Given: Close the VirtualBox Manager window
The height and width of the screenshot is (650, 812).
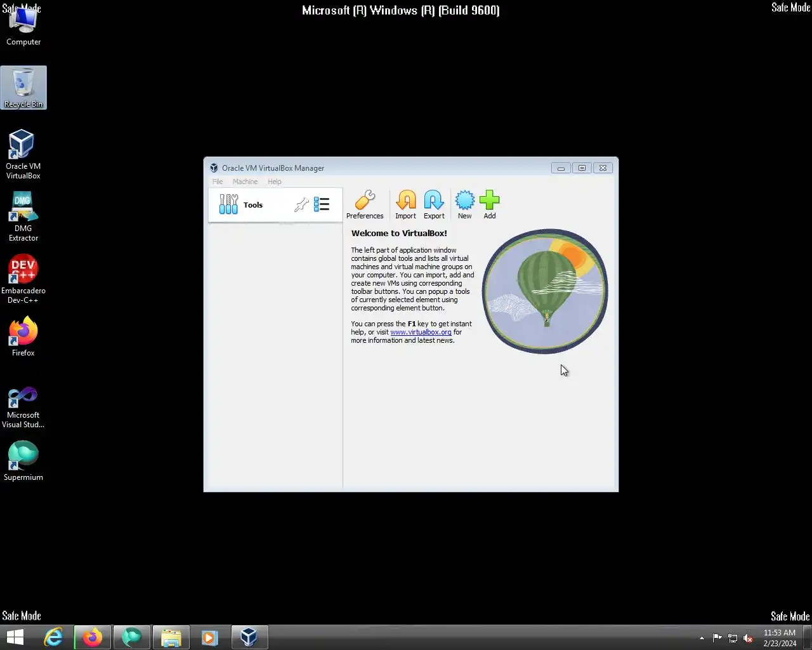Looking at the screenshot, I should click(603, 168).
